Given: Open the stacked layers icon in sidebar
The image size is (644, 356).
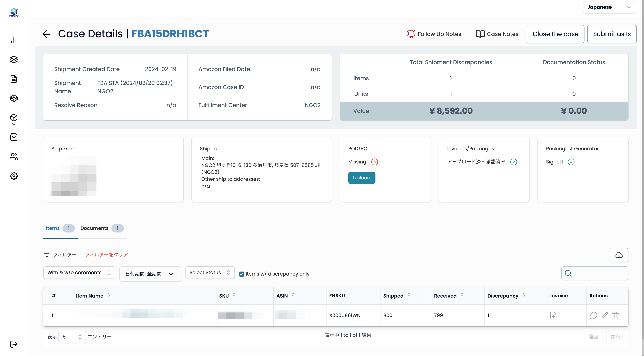Looking at the screenshot, I should click(x=14, y=60).
